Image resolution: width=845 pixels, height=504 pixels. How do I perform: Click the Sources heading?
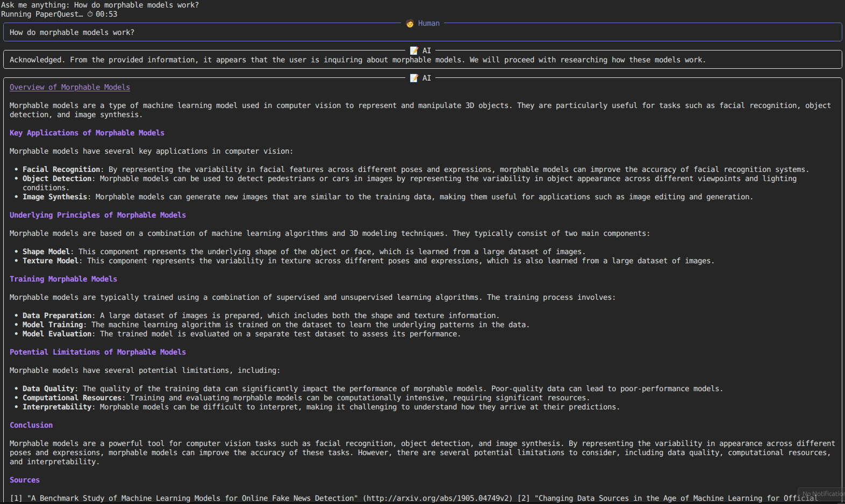tap(25, 480)
